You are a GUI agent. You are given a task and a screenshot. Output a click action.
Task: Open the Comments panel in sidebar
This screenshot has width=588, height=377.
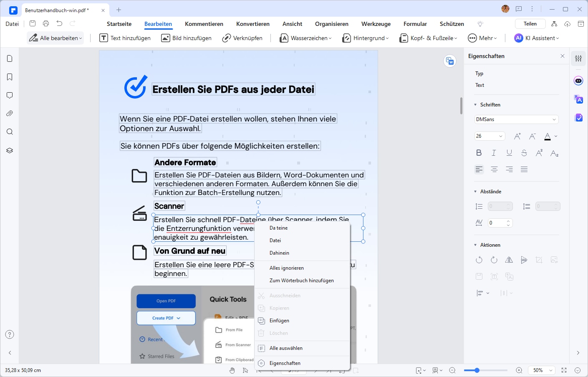(10, 95)
